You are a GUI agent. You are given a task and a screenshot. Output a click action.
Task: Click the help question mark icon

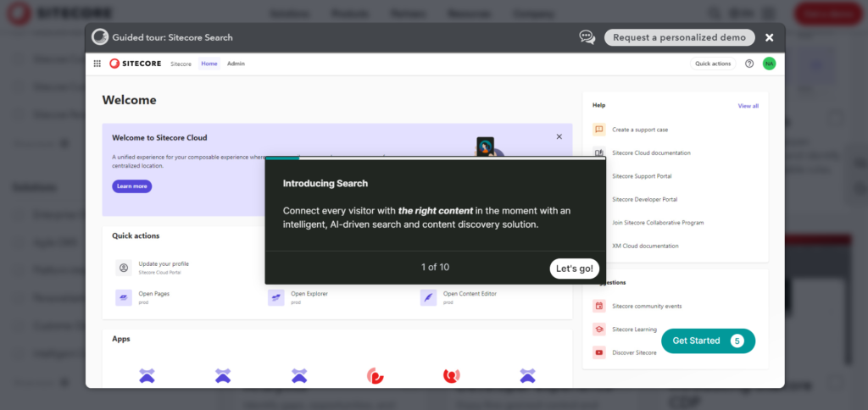(x=749, y=64)
